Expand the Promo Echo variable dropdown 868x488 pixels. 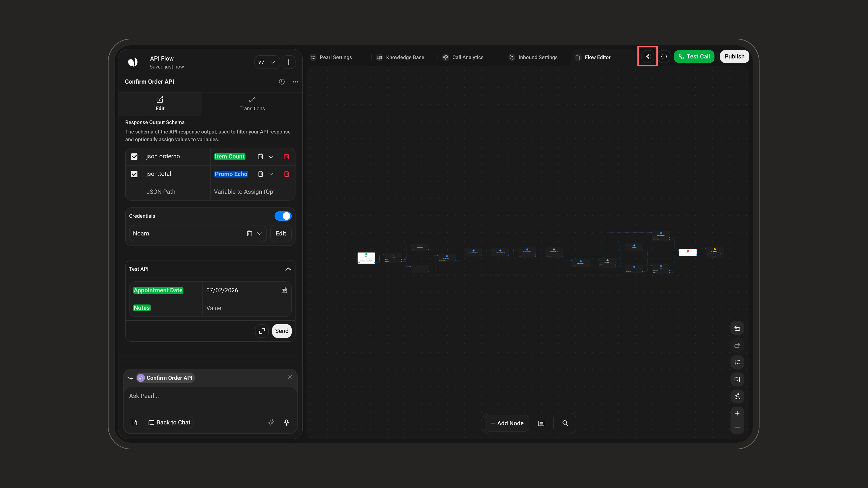[x=271, y=174]
